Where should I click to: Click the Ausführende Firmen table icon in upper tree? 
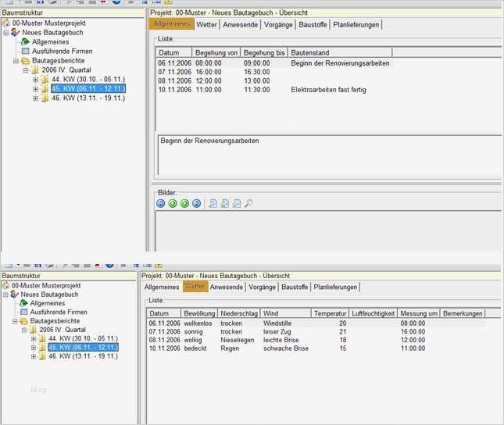25,51
